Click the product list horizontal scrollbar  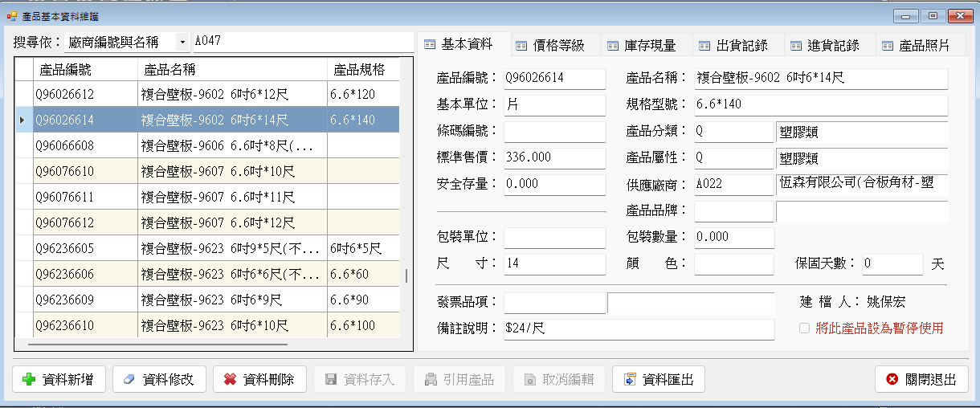157,345
